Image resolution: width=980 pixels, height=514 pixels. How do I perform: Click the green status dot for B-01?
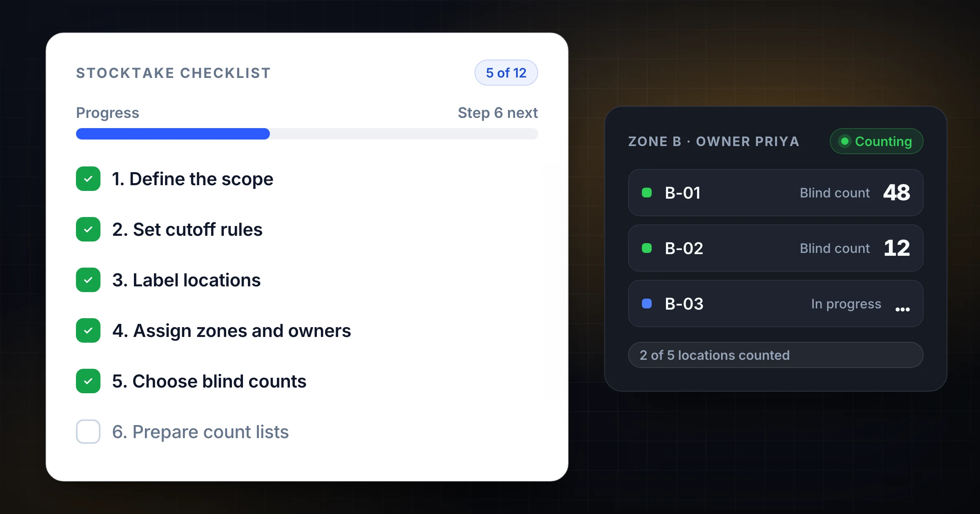647,193
